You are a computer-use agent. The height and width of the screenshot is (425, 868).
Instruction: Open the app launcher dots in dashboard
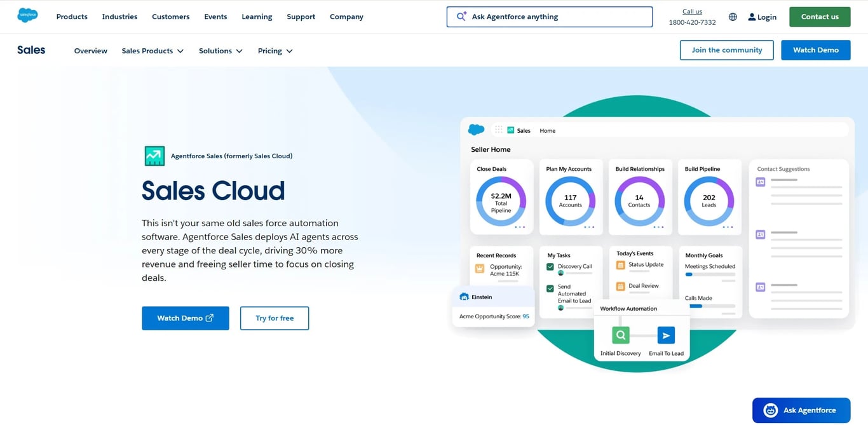[498, 130]
